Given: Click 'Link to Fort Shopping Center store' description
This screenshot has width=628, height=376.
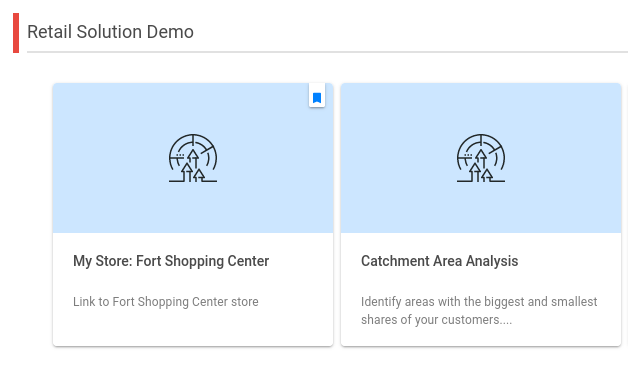Looking at the screenshot, I should tap(166, 302).
